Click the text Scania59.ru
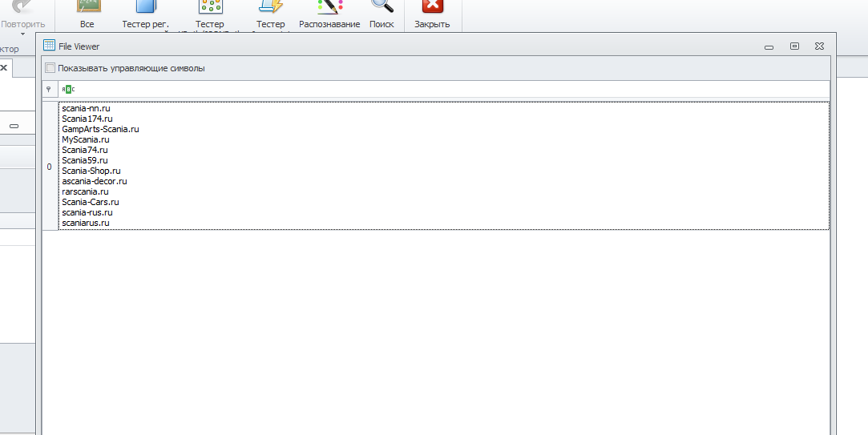 click(85, 160)
